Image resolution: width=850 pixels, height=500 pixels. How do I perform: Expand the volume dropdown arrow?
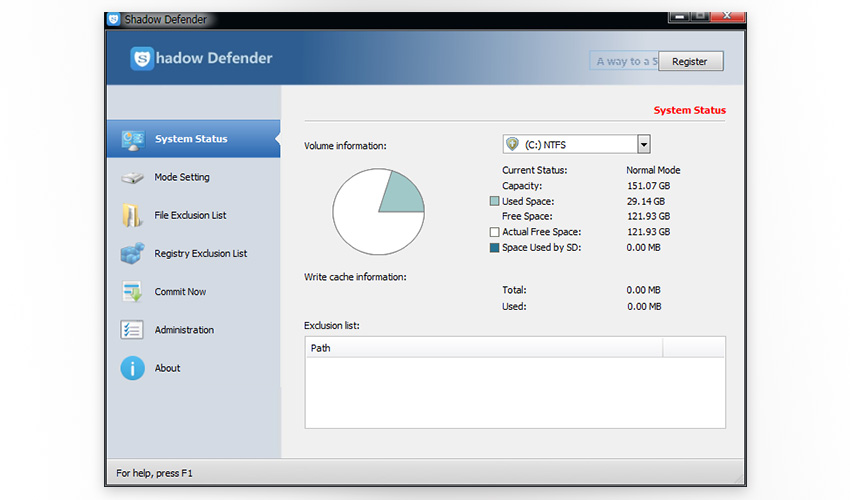coord(643,145)
